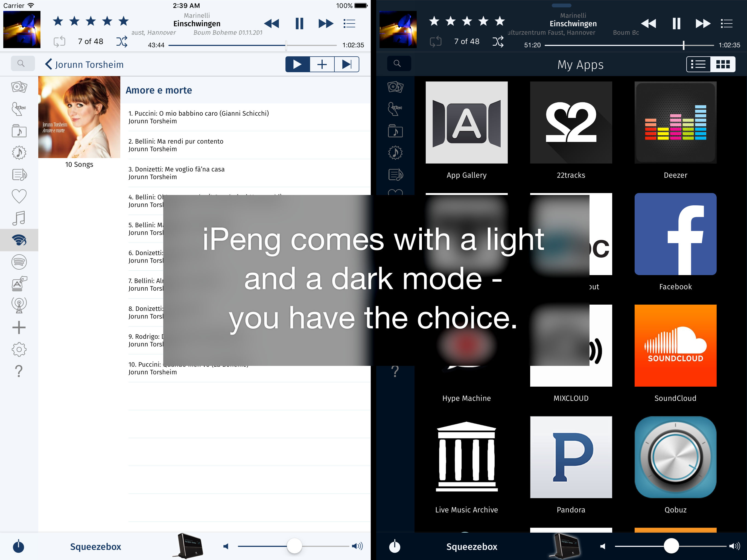The height and width of the screenshot is (560, 747).
Task: Open Music Folder icon in dark sidebar
Action: (x=395, y=131)
